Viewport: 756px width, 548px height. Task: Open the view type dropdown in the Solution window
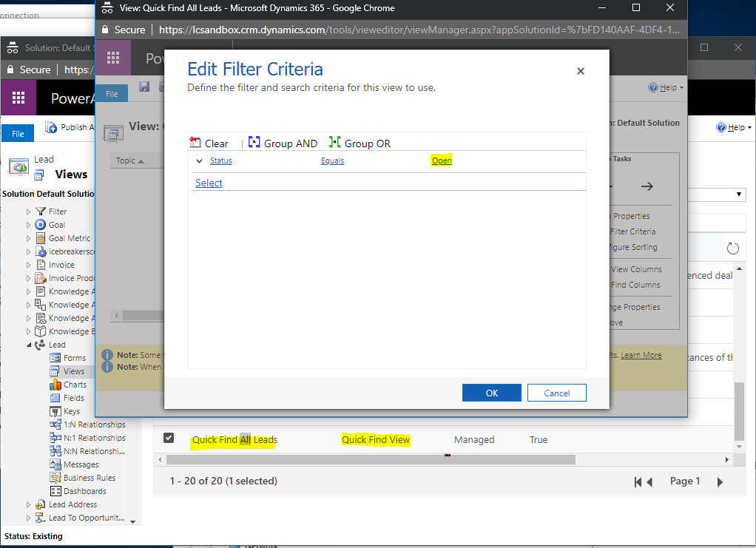(739, 194)
